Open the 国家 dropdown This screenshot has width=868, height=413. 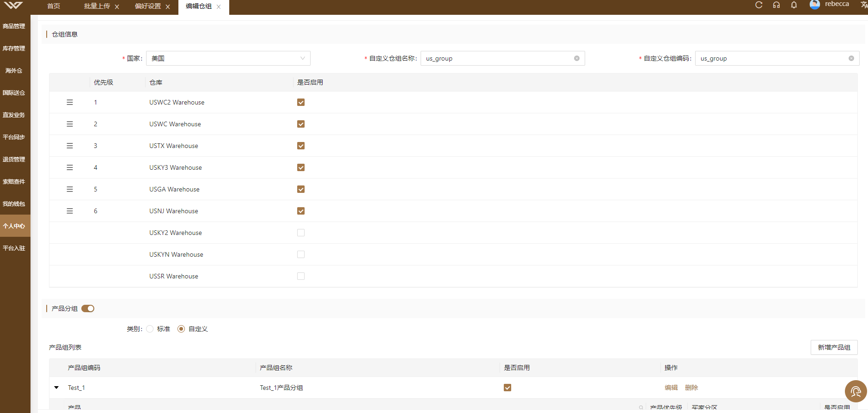[228, 58]
